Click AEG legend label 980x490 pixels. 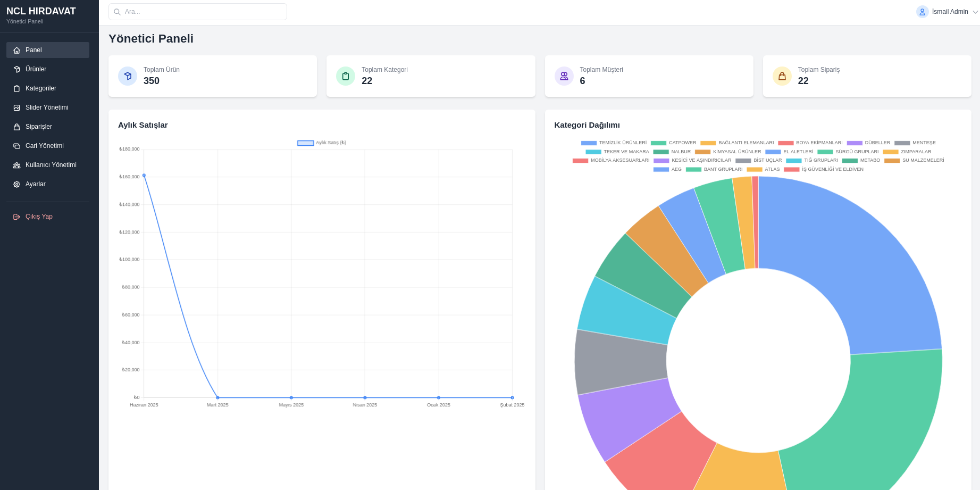point(676,169)
